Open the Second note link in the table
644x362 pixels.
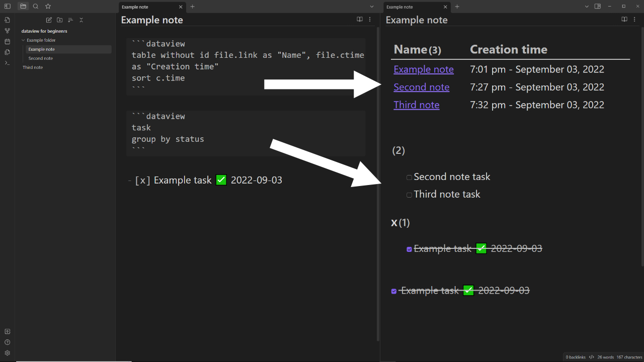(x=422, y=86)
